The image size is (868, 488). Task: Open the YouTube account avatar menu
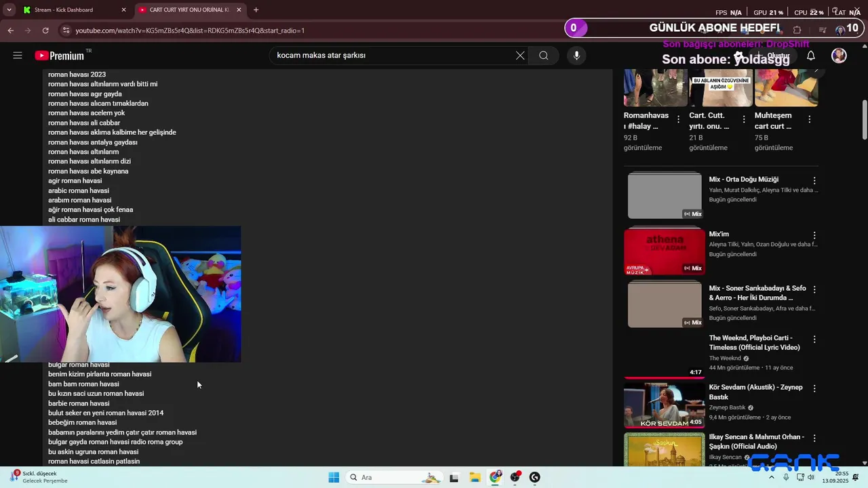pyautogui.click(x=839, y=56)
